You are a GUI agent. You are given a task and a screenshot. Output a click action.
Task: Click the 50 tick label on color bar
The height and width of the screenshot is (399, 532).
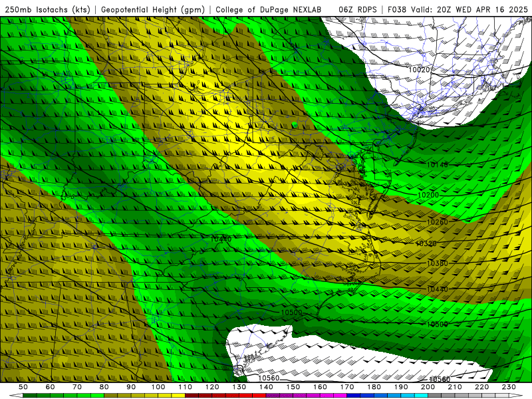(x=23, y=387)
